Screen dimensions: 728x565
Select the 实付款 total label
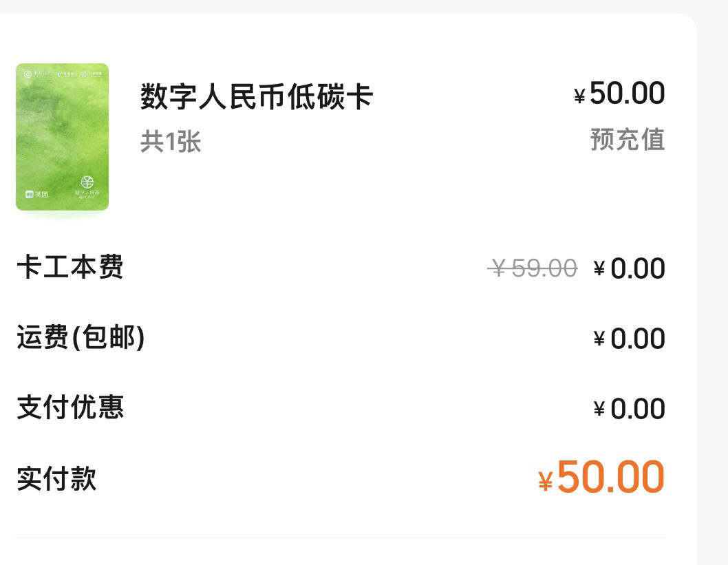click(x=56, y=478)
